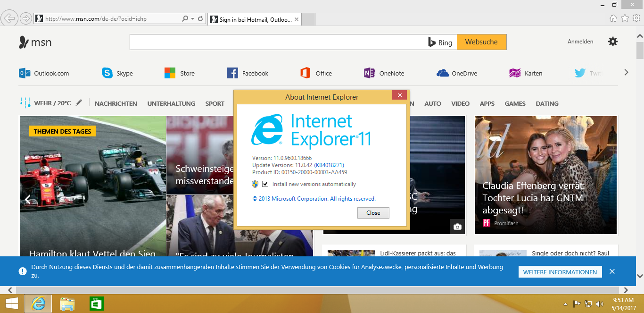This screenshot has height=313, width=644.
Task: Launch the Skype shortcut
Action: pyautogui.click(x=117, y=73)
